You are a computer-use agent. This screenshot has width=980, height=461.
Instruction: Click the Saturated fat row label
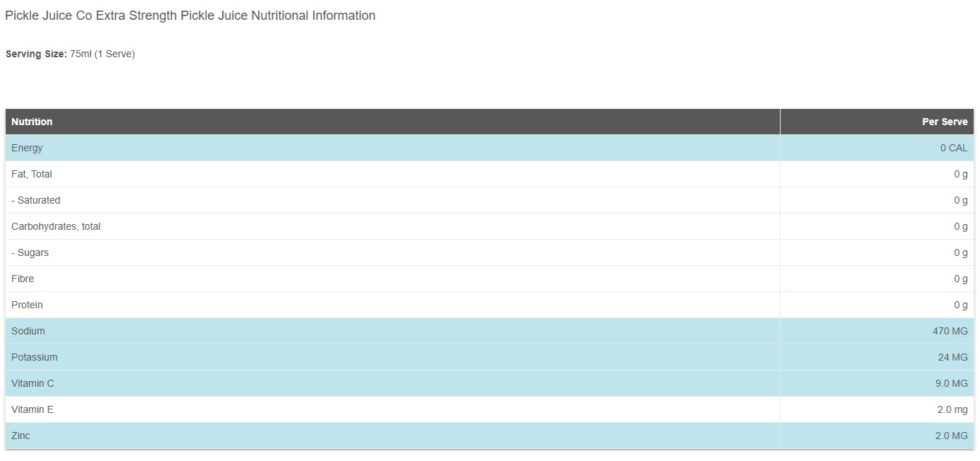click(x=36, y=200)
